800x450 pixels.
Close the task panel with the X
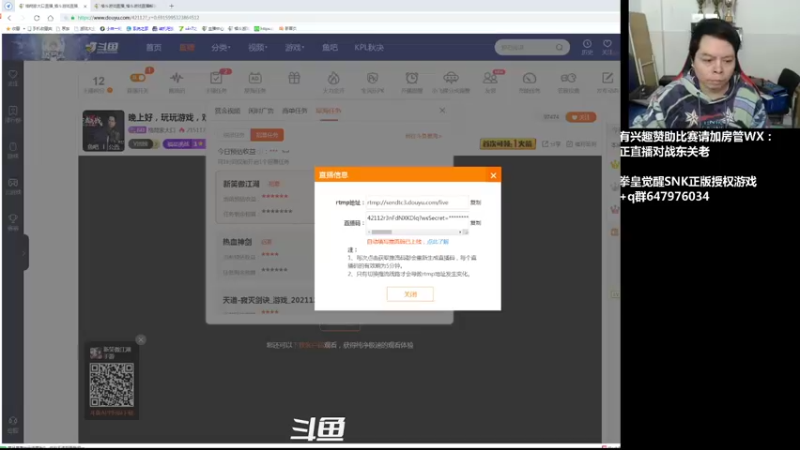442,110
